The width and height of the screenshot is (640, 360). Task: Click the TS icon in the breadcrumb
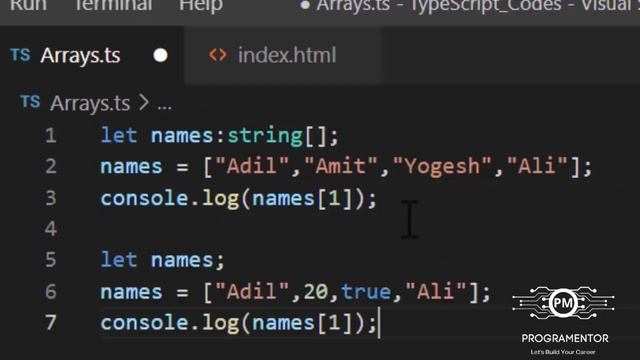31,102
